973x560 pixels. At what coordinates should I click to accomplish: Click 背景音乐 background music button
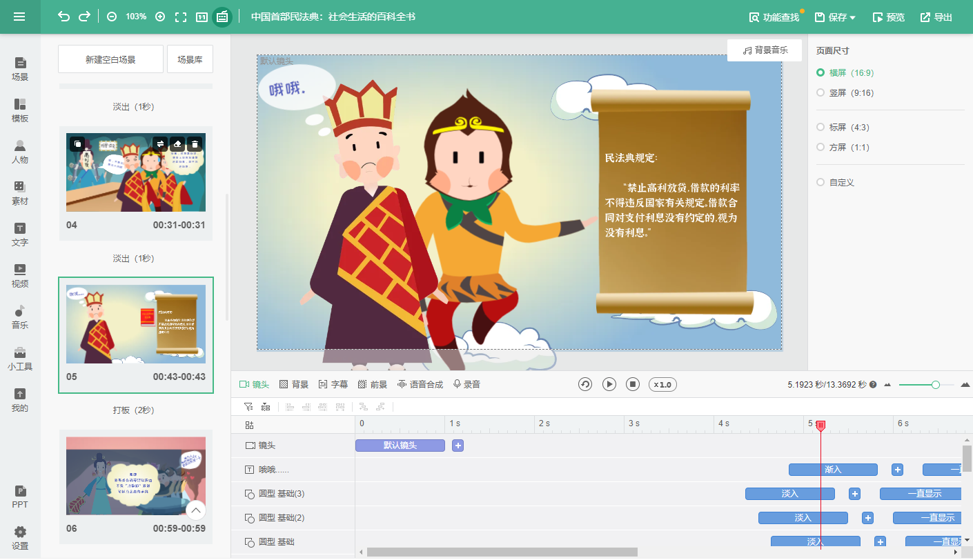[765, 50]
